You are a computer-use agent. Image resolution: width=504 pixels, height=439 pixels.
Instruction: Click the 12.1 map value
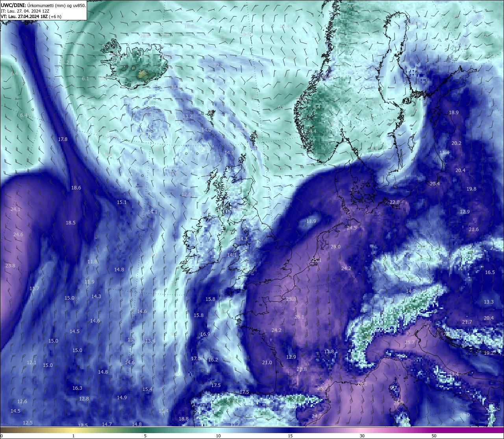[x=31, y=363]
